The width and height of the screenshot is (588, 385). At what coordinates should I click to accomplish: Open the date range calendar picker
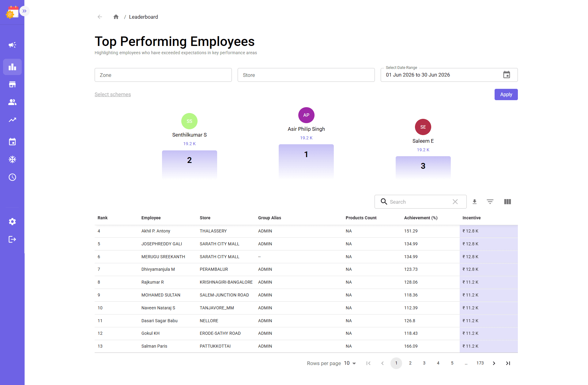(507, 75)
